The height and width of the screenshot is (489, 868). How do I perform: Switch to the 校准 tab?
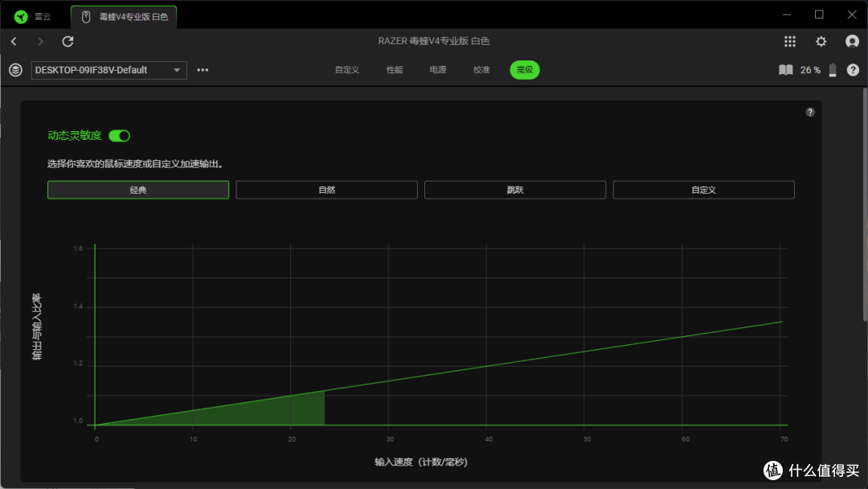481,70
